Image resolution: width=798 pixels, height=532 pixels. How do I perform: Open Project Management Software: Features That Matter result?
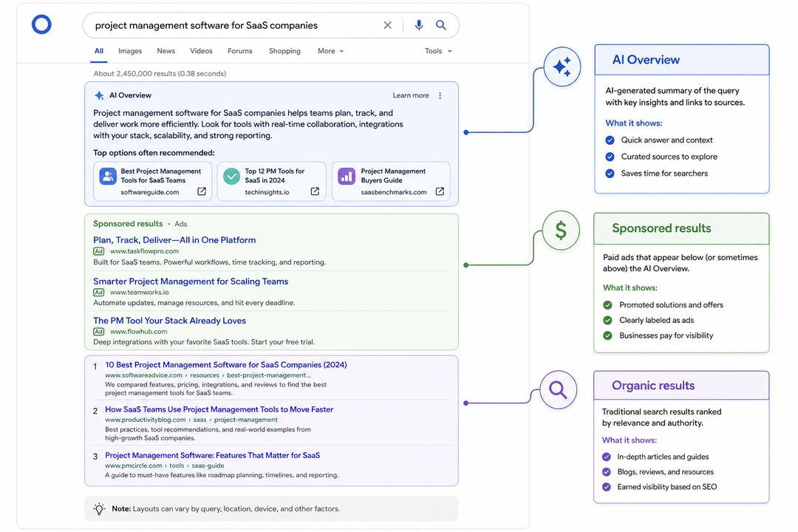pyautogui.click(x=213, y=455)
